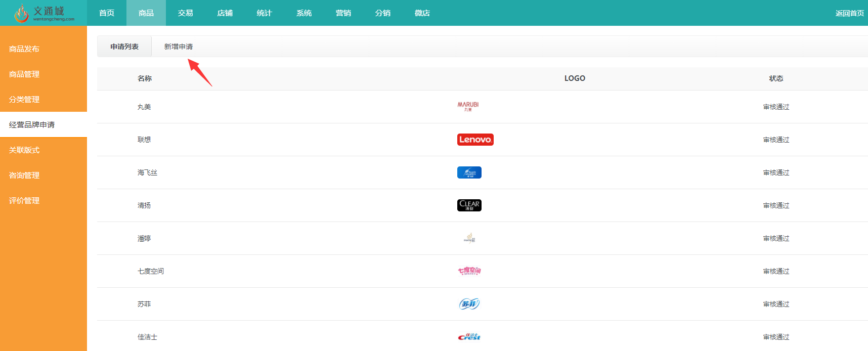Click 审核通过 status in the 佳洁士 row
This screenshot has width=868, height=351.
pos(776,337)
